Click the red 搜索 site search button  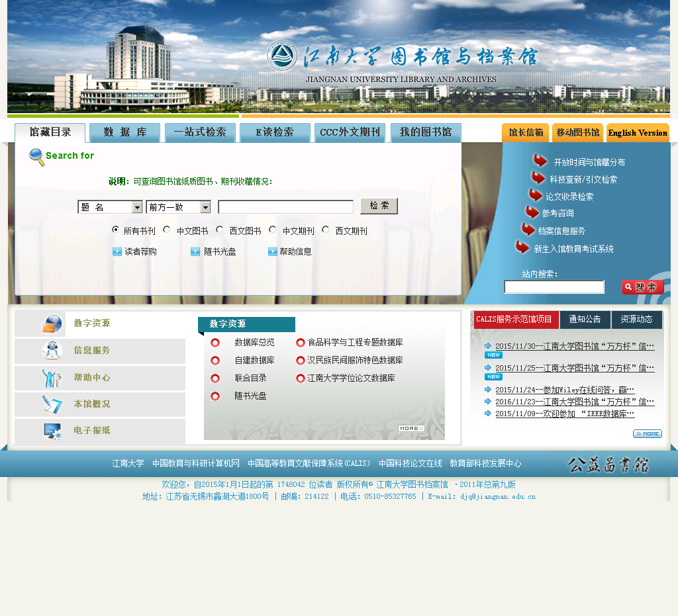coord(642,287)
